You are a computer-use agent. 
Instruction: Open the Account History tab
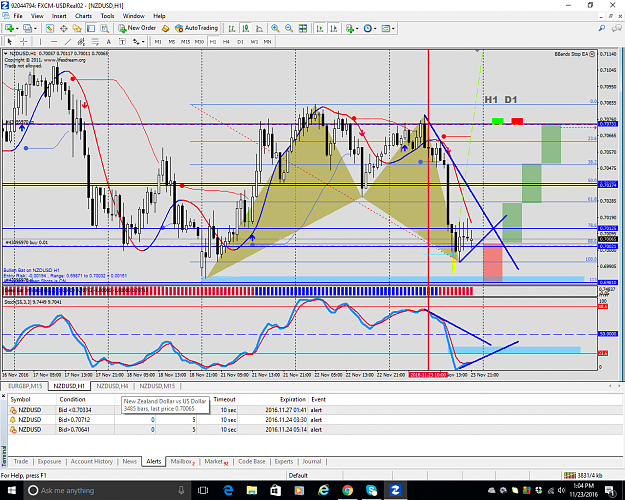click(92, 461)
